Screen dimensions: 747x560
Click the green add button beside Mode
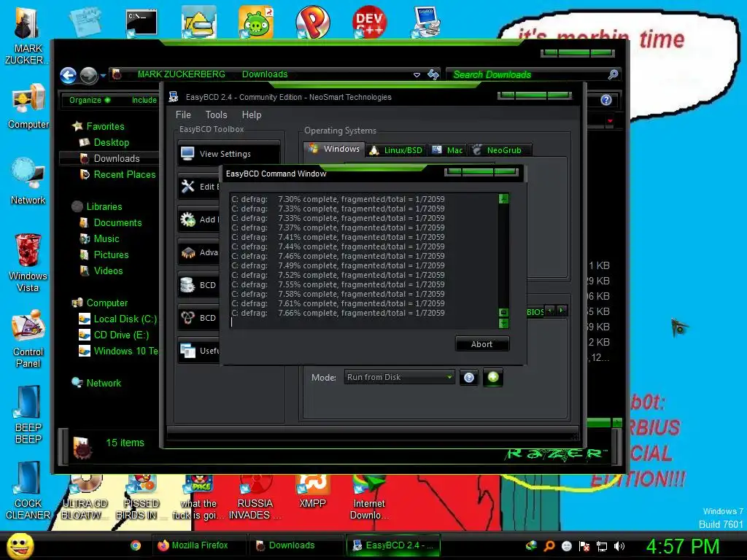pos(493,377)
